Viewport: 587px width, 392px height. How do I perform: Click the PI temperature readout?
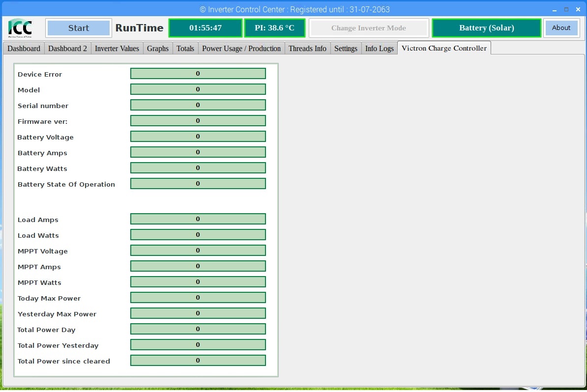[274, 28]
